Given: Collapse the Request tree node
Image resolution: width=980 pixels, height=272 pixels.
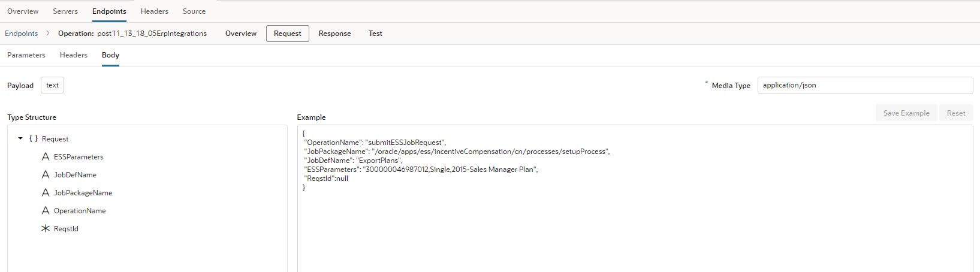Looking at the screenshot, I should [x=20, y=139].
